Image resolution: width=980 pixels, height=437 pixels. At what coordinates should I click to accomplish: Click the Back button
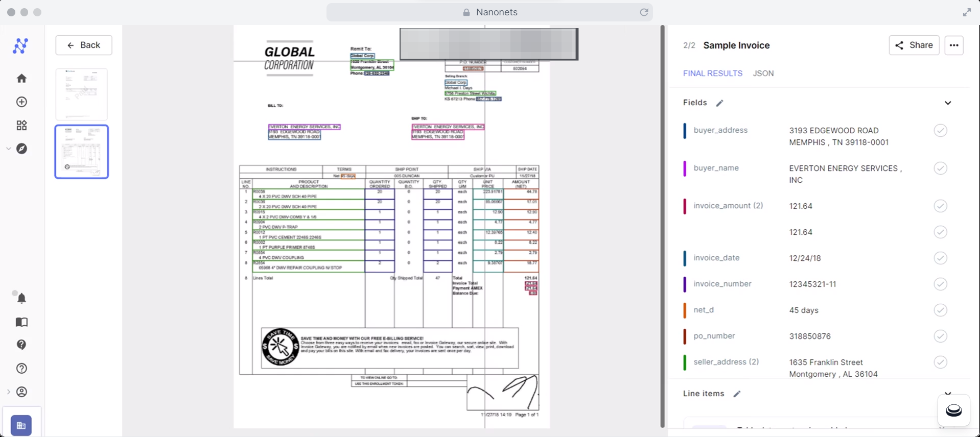click(x=84, y=45)
